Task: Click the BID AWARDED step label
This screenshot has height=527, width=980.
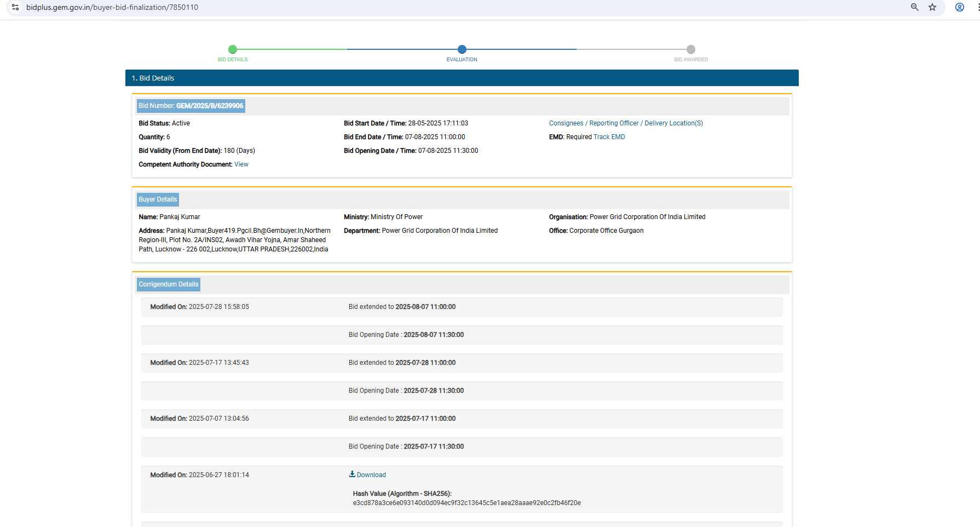Action: 691,60
